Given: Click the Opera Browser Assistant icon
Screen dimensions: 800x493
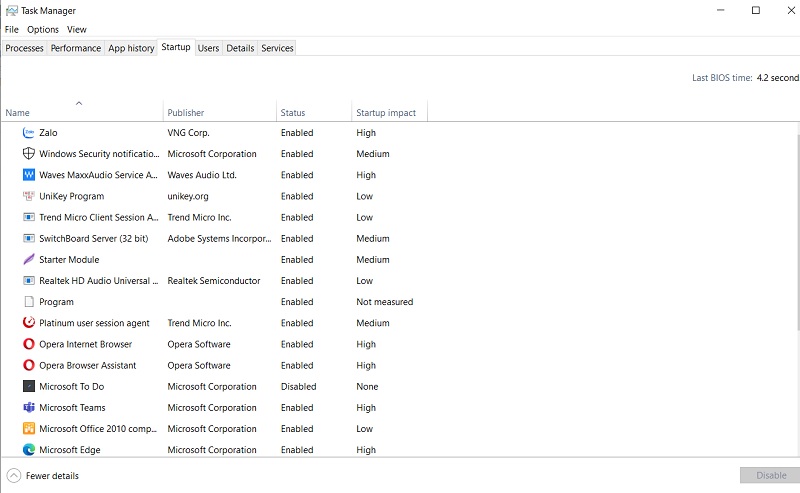Looking at the screenshot, I should coord(29,365).
